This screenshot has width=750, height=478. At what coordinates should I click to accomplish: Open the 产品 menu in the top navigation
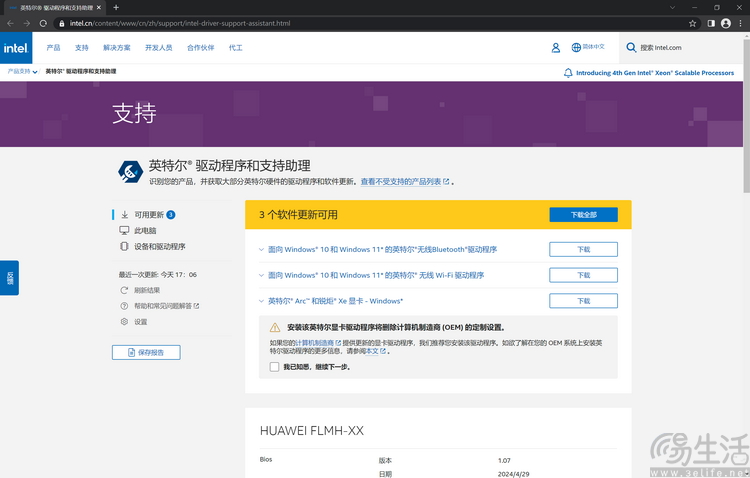click(x=53, y=47)
